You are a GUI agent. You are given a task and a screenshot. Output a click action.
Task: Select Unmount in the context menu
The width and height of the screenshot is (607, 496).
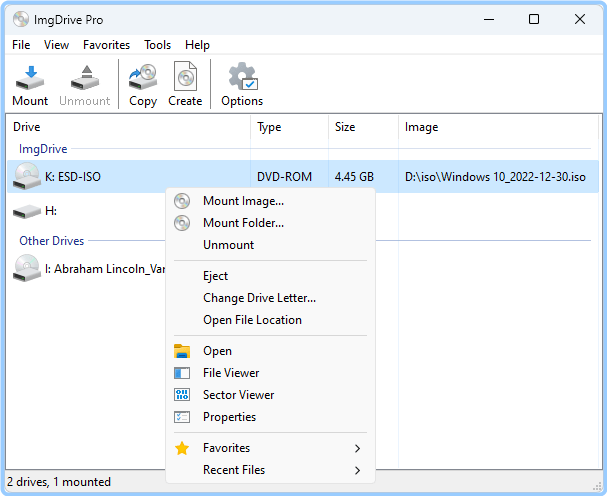tap(229, 245)
